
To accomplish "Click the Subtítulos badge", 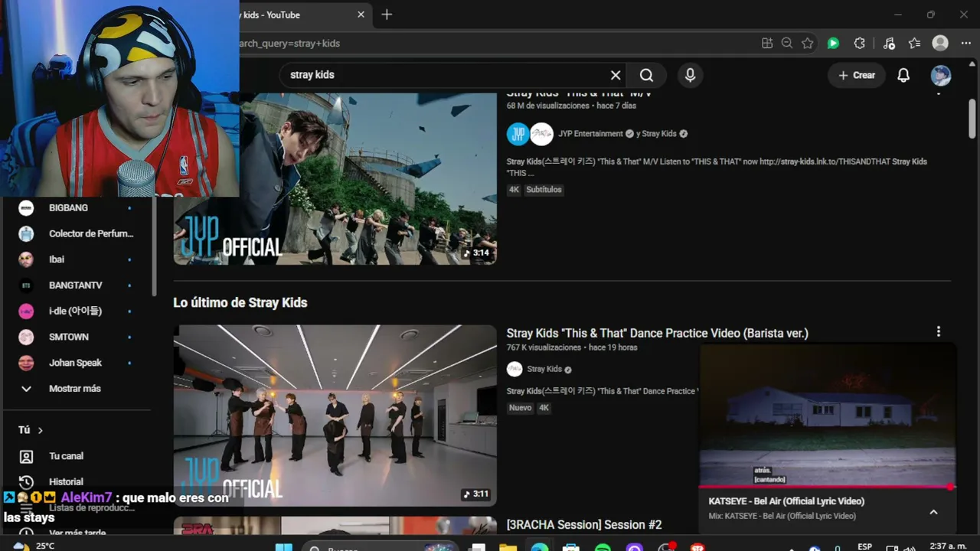I will 544,190.
